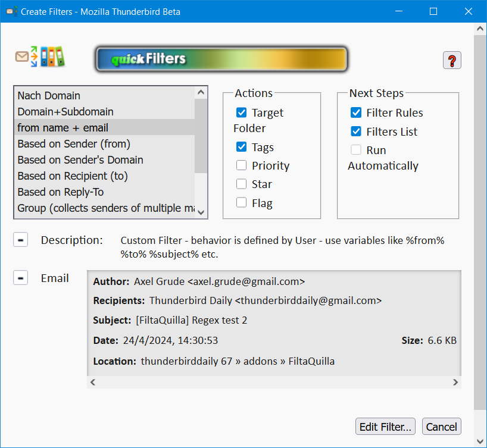Open the red question mark help button

(452, 60)
